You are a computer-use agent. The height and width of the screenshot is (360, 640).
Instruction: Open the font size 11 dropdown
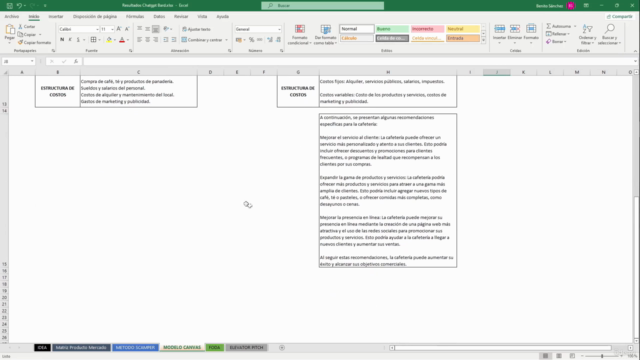pyautogui.click(x=112, y=29)
